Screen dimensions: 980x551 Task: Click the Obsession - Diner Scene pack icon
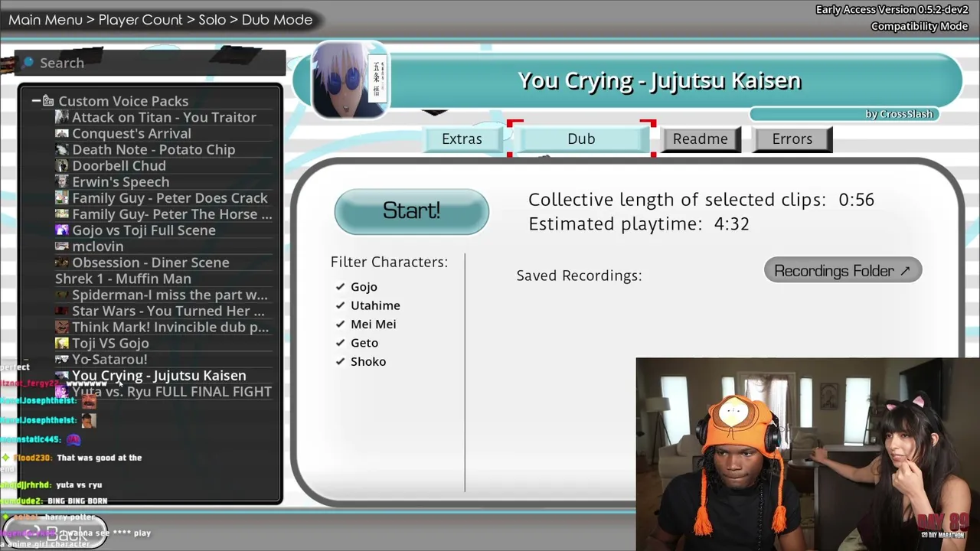[x=62, y=262]
